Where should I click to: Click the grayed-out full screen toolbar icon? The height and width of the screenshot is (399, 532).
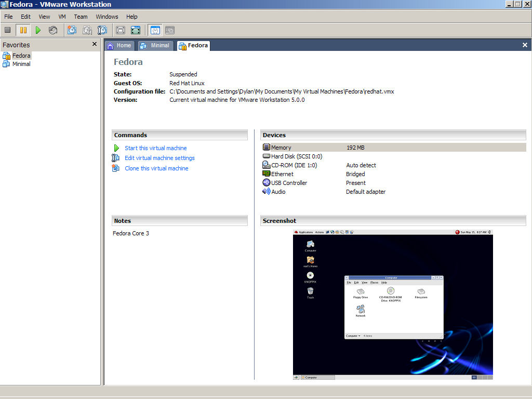pos(121,30)
